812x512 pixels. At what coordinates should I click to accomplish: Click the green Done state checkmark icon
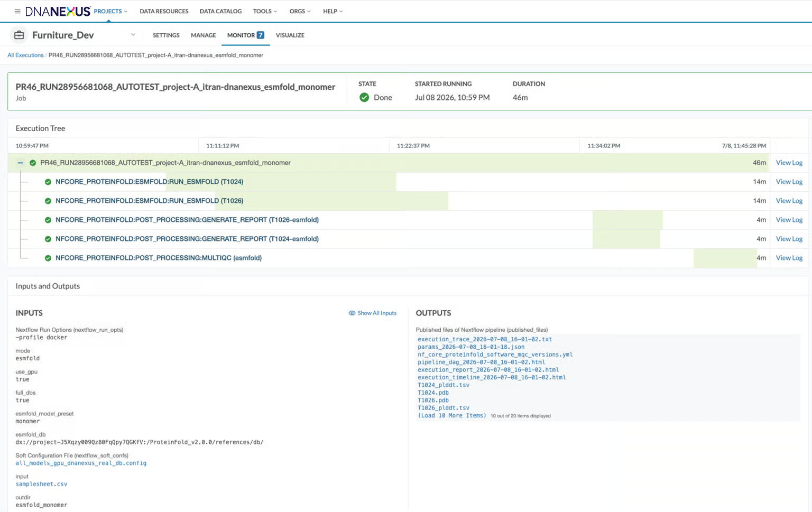[364, 97]
